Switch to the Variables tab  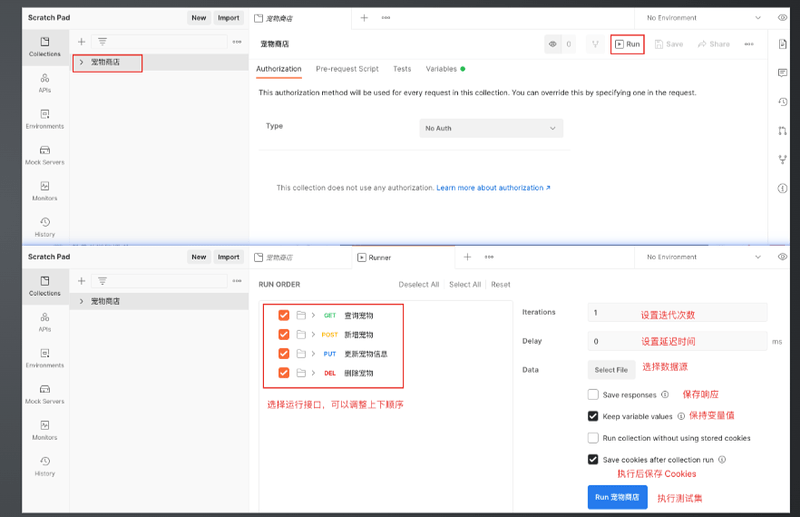pyautogui.click(x=445, y=69)
